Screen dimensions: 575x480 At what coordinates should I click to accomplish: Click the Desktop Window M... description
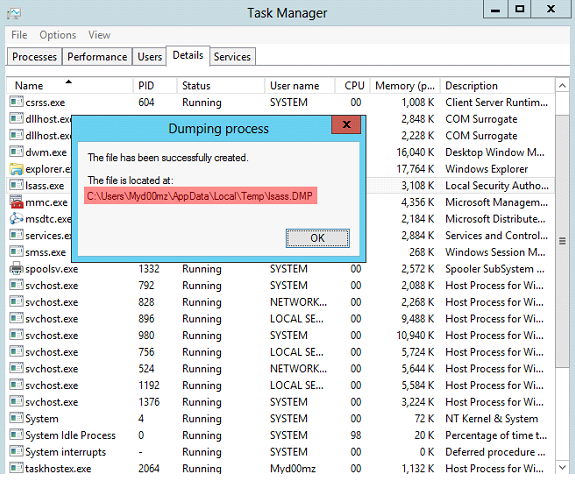tap(495, 152)
